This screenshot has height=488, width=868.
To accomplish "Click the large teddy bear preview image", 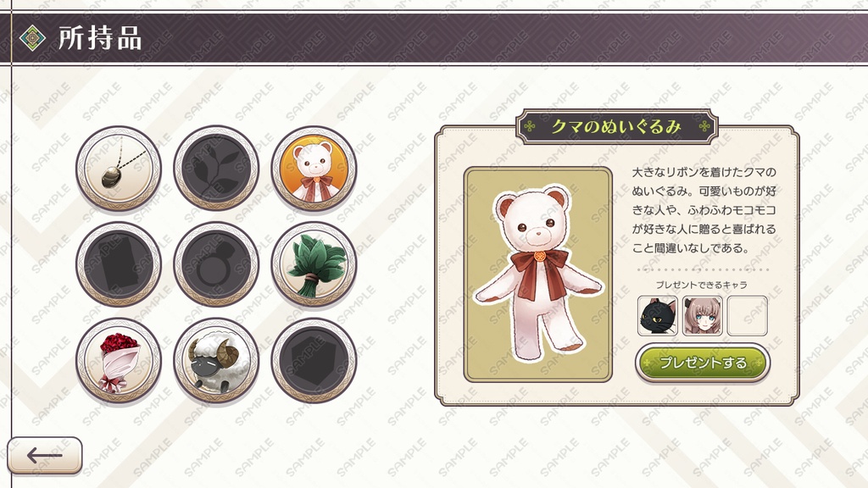I will click(538, 274).
